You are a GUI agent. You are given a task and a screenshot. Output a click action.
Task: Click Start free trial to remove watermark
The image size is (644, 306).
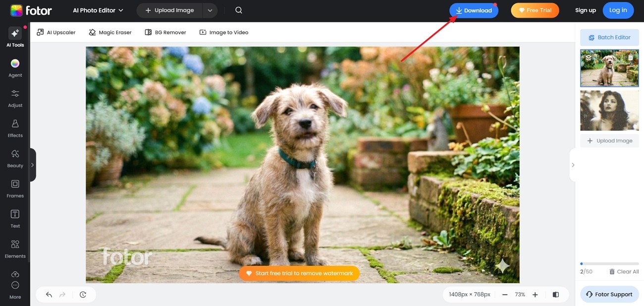299,273
